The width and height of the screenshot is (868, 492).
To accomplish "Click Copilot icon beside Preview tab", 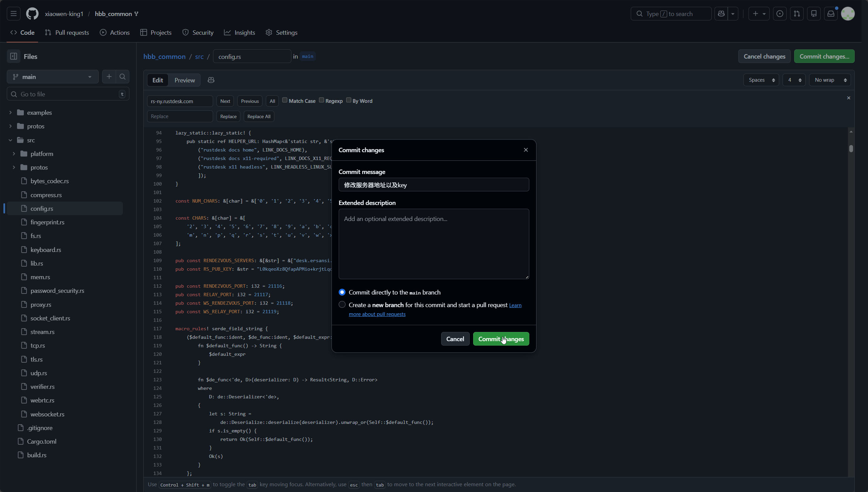I will 211,80.
